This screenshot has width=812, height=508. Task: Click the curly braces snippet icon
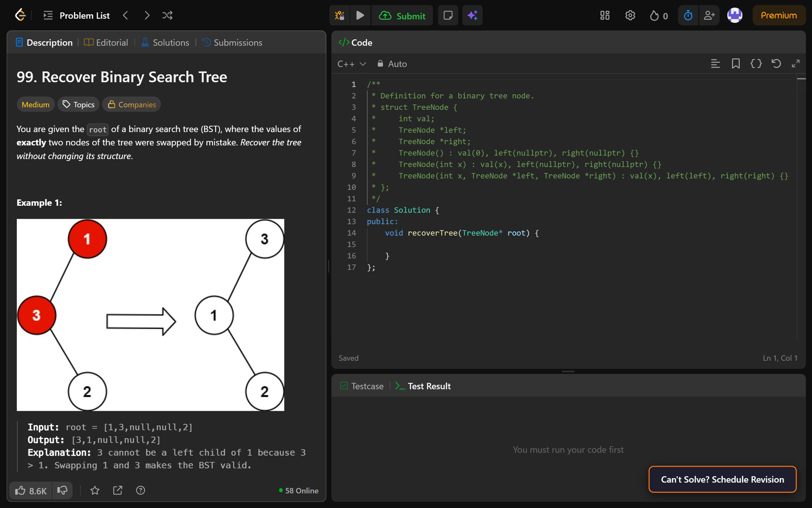pos(756,63)
